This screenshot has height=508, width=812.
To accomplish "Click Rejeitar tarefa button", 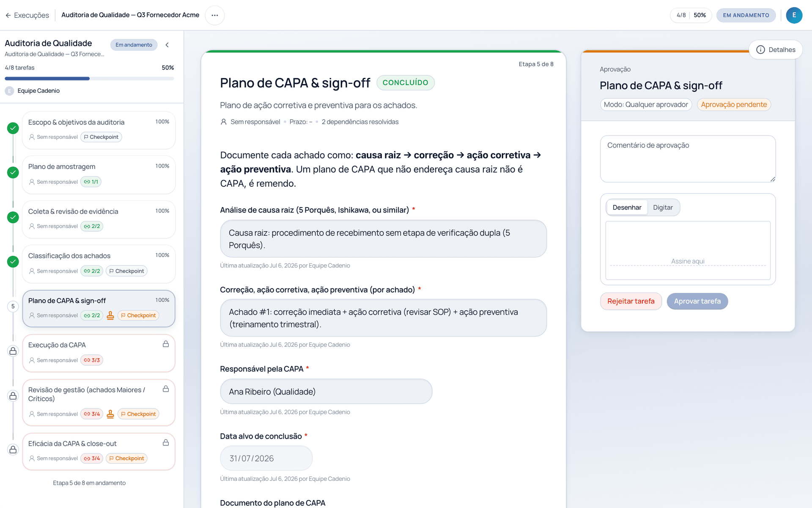I will [631, 301].
